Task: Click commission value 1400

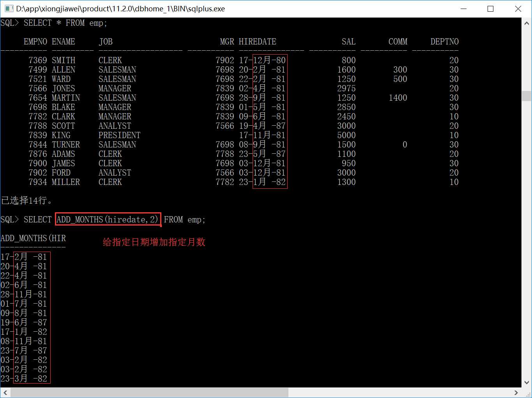Action: (x=398, y=98)
